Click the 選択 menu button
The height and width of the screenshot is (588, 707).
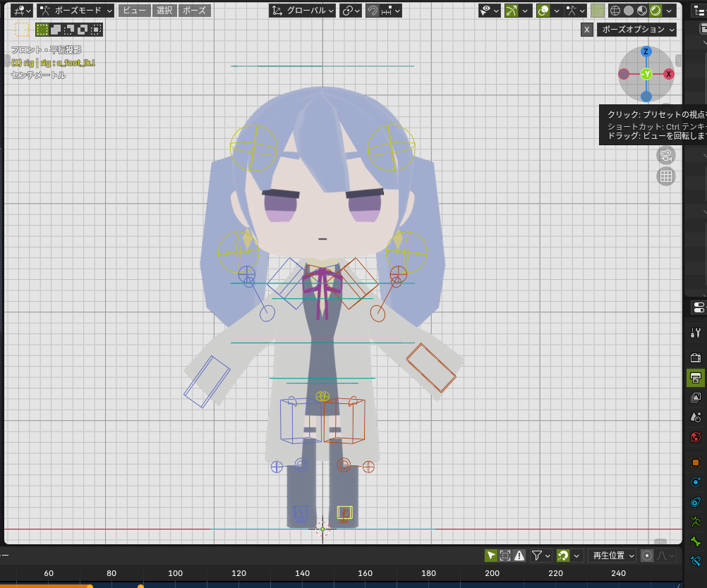tap(164, 11)
